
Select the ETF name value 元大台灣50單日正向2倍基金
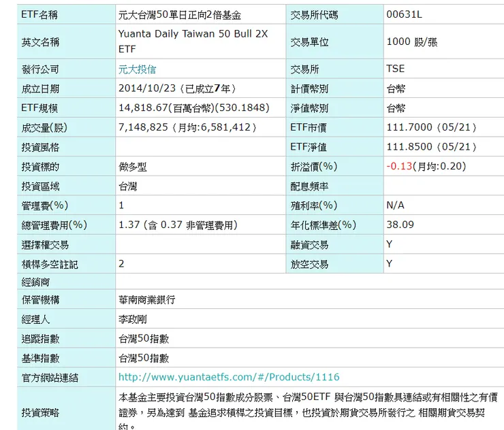179,15
